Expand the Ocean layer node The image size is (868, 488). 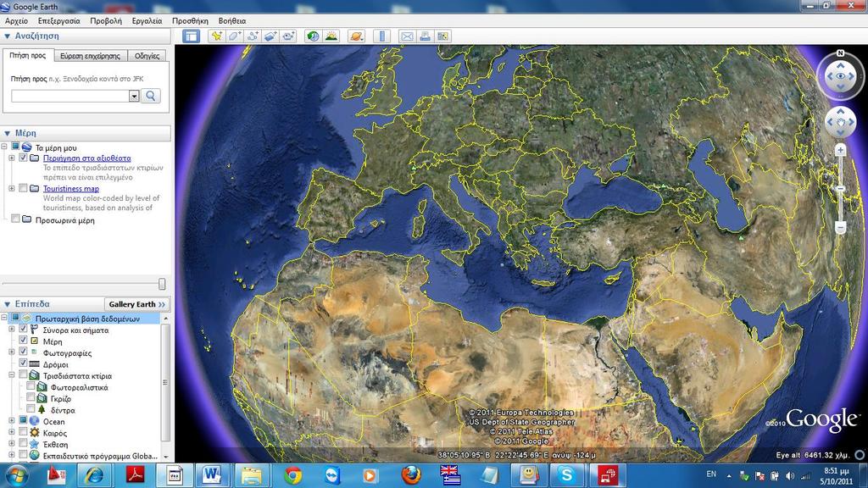point(11,421)
